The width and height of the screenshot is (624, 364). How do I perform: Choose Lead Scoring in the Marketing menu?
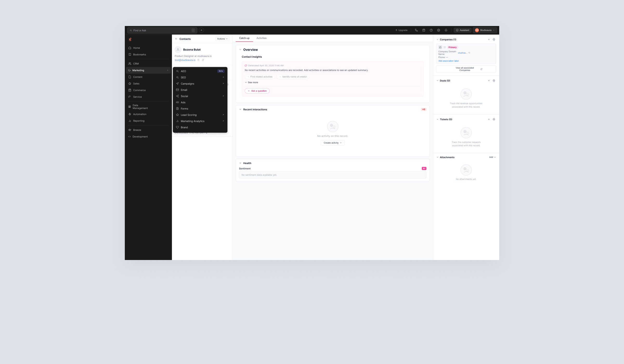(200, 115)
